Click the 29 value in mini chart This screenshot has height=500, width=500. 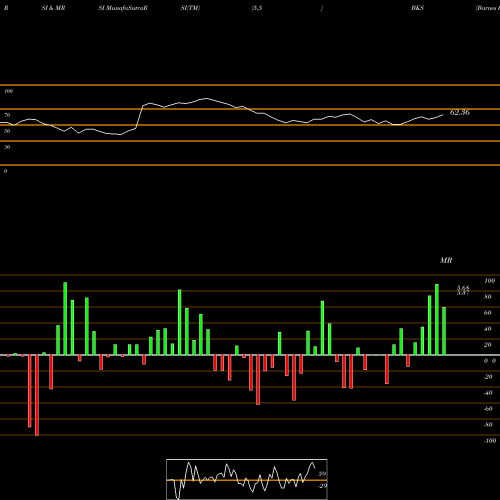[x=323, y=486]
